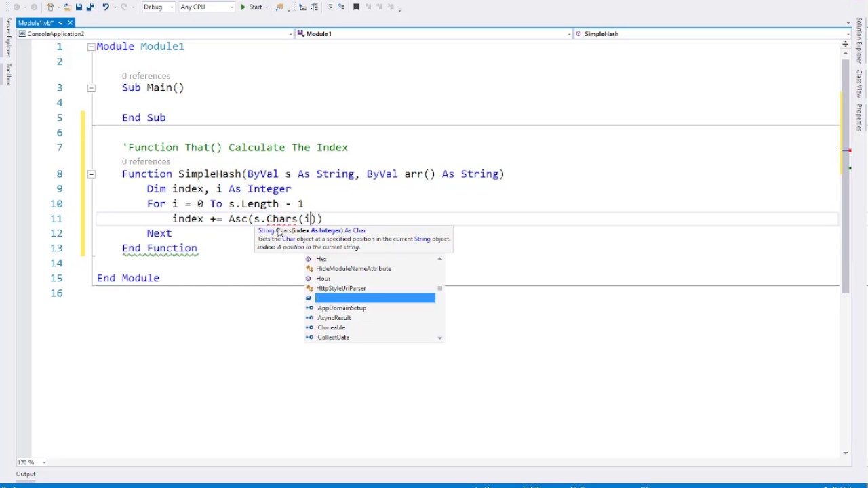Click the IntelliSense list scroll up arrow

click(439, 258)
